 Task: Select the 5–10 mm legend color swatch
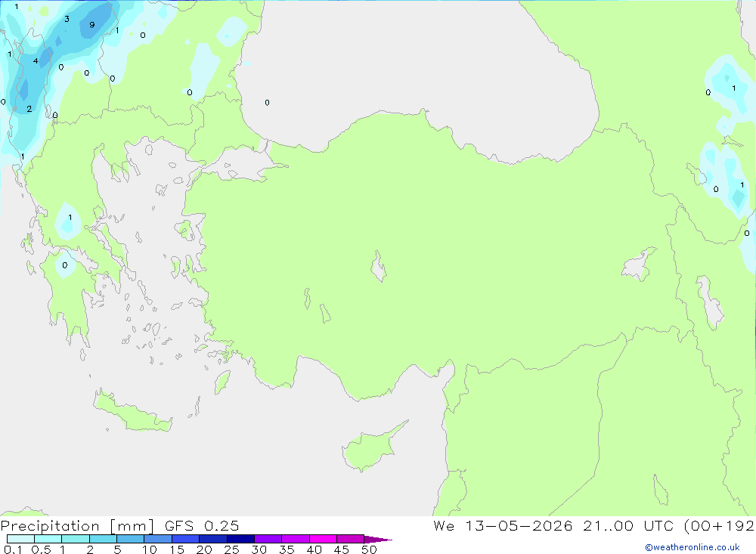click(131, 539)
